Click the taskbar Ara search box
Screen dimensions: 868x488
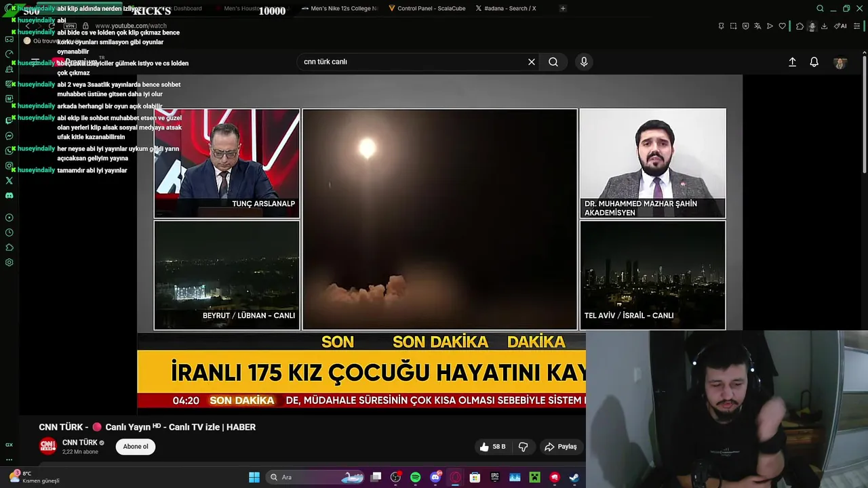315,477
